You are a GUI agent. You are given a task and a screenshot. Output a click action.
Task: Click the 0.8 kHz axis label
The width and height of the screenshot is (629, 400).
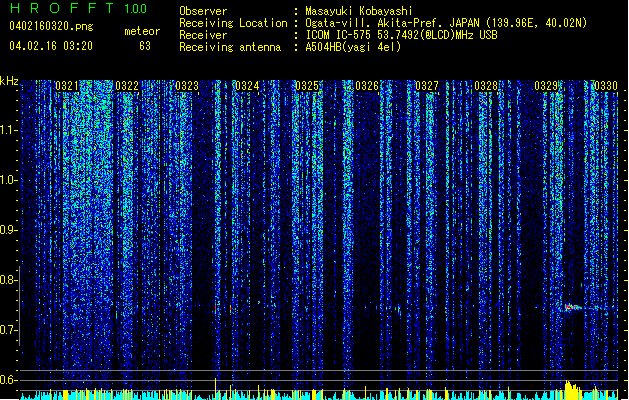[9, 280]
